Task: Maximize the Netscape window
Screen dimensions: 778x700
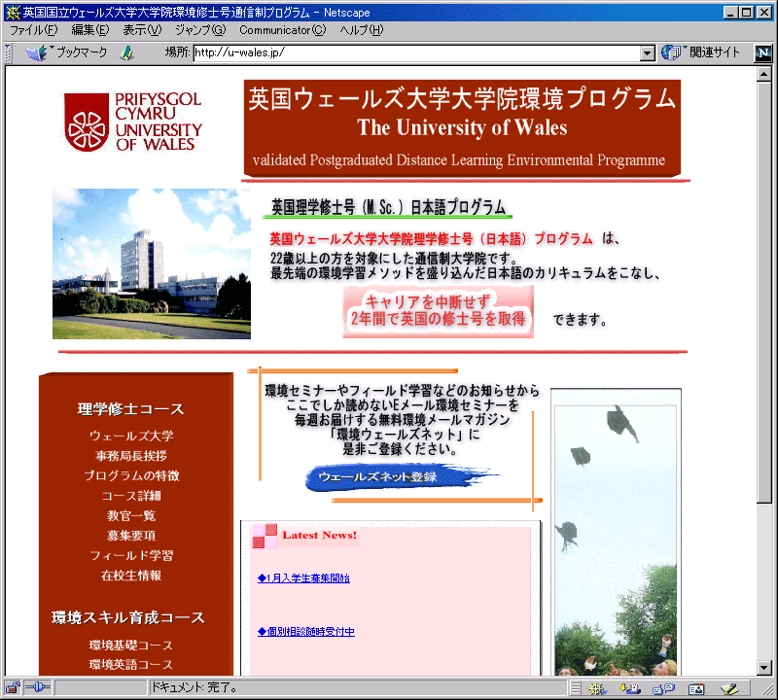Action: point(746,13)
